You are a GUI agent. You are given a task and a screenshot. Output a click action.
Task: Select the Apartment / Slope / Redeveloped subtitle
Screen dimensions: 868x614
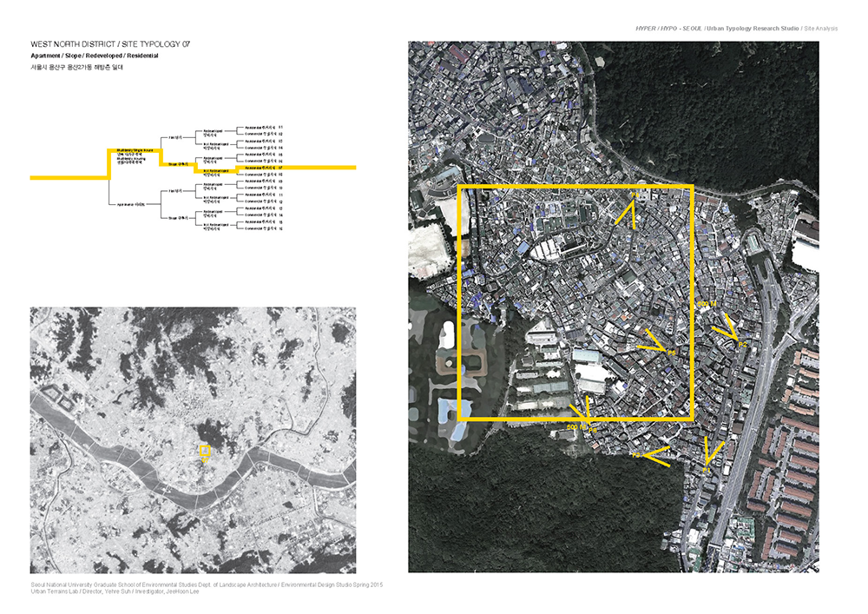click(94, 55)
